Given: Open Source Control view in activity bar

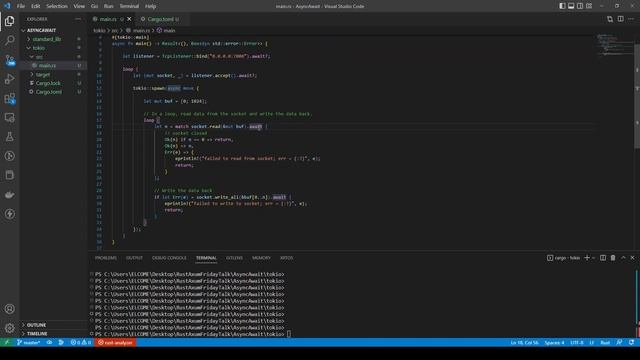Looking at the screenshot, I should coord(9,60).
